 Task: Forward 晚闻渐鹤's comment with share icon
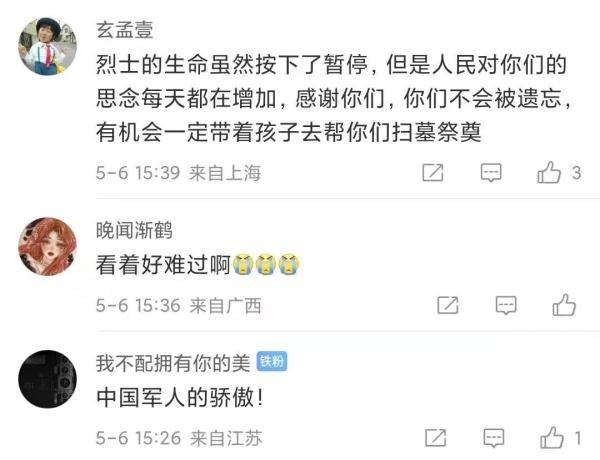[x=448, y=305]
